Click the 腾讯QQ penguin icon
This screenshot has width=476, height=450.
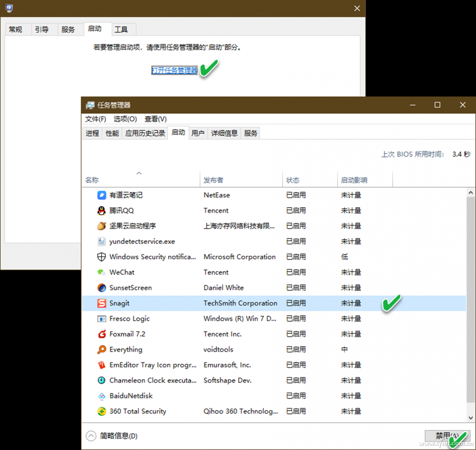(102, 210)
